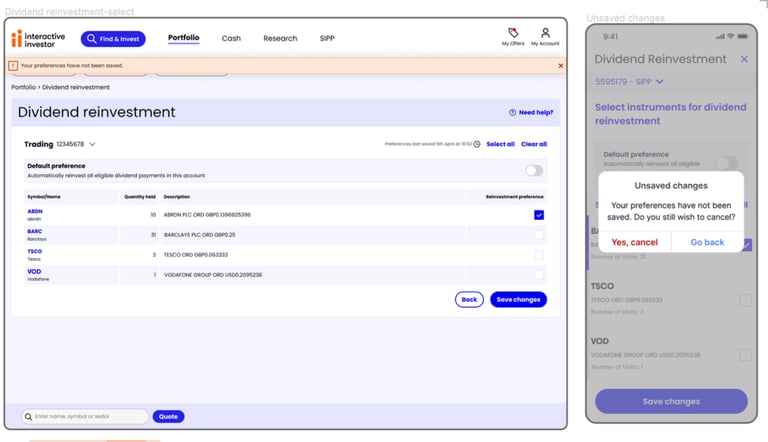768x442 pixels.
Task: Check the TSCO reinvestment checkbox on desktop
Action: [x=539, y=255]
